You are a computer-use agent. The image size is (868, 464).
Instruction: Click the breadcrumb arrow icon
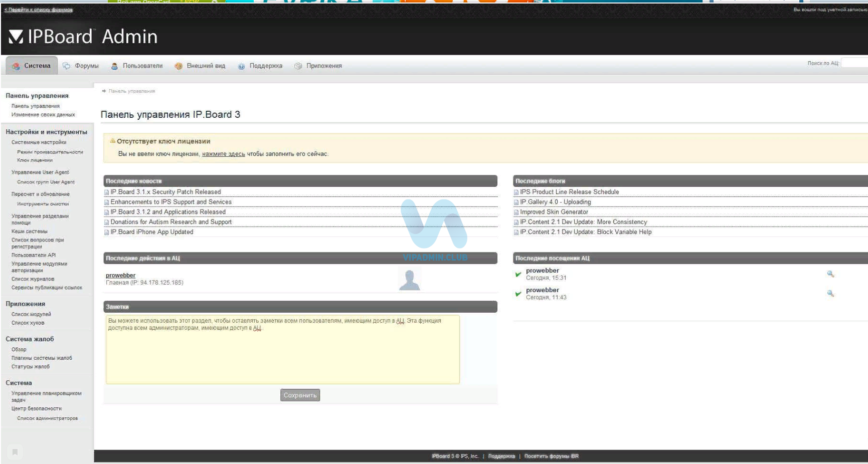(104, 91)
